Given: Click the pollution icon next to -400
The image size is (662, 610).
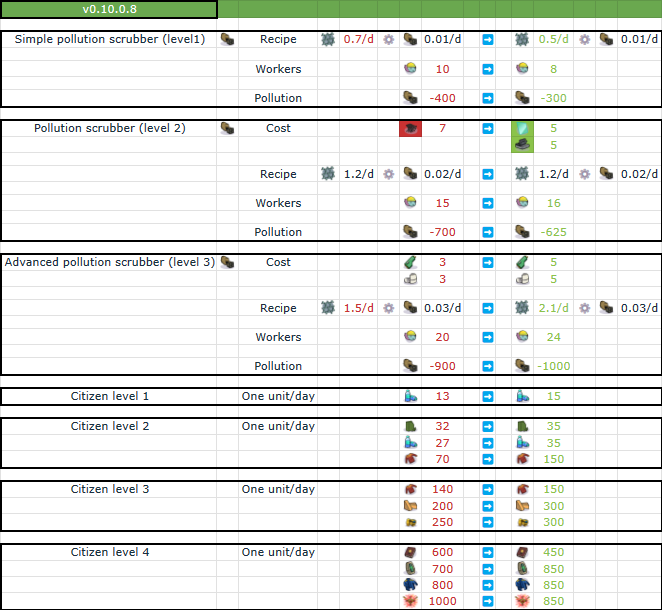Looking at the screenshot, I should click(x=410, y=98).
